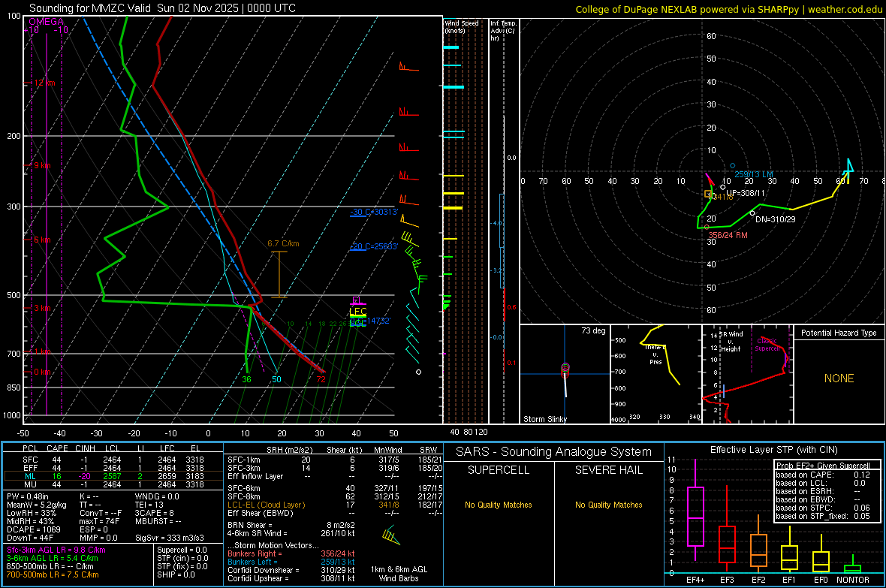This screenshot has height=588, width=886.
Task: Click the Supercell = 0.0 value
Action: tap(182, 550)
